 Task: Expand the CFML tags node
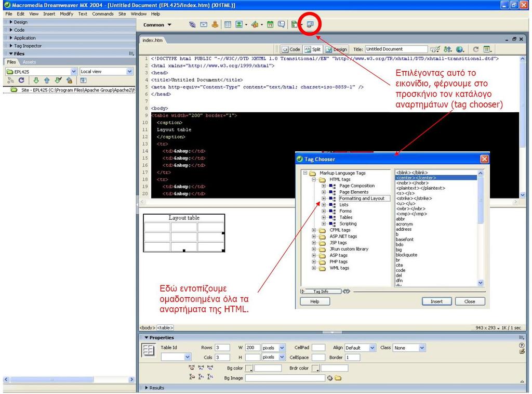coord(314,230)
